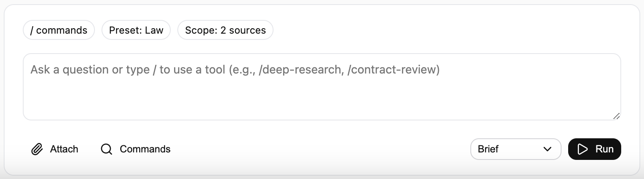644x179 pixels.
Task: Click the word "Brief" in the selector
Action: pos(488,149)
